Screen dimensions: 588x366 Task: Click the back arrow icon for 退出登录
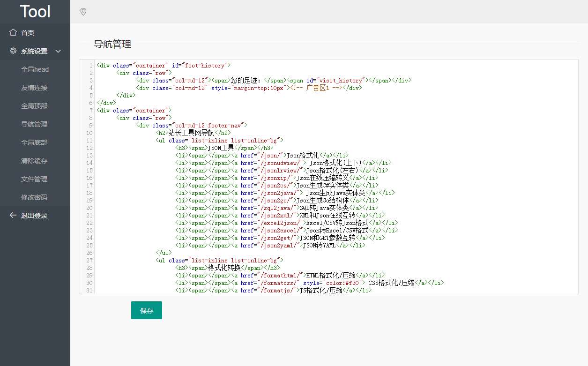click(x=12, y=215)
